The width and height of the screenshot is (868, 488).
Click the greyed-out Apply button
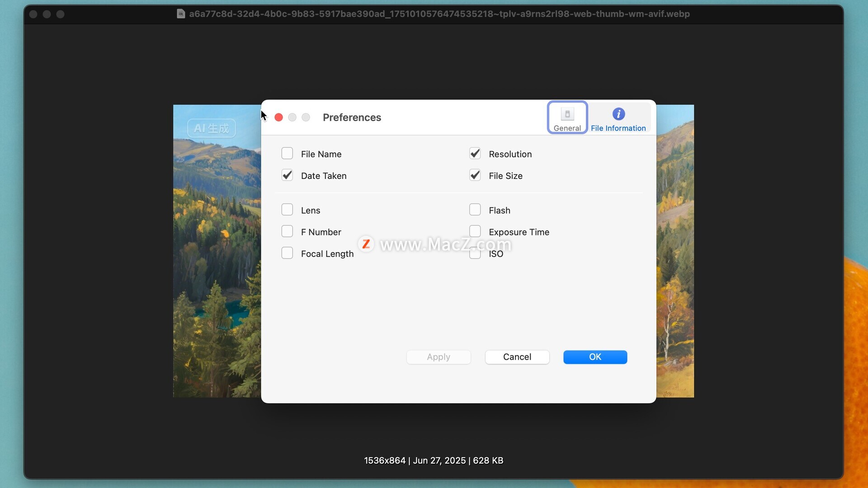click(x=439, y=357)
